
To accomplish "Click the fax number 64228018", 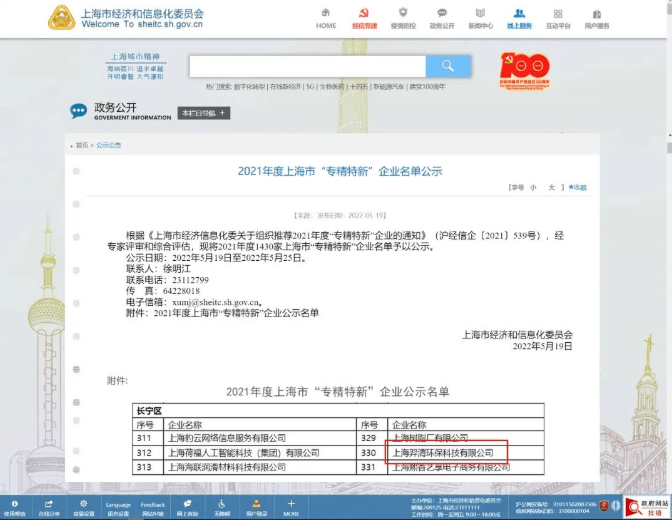I will [x=181, y=291].
